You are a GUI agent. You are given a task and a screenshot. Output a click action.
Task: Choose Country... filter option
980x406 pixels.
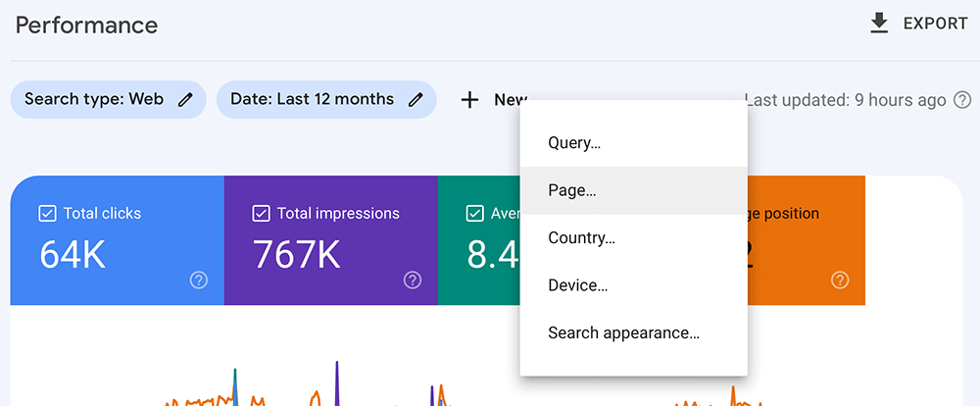[633, 238]
